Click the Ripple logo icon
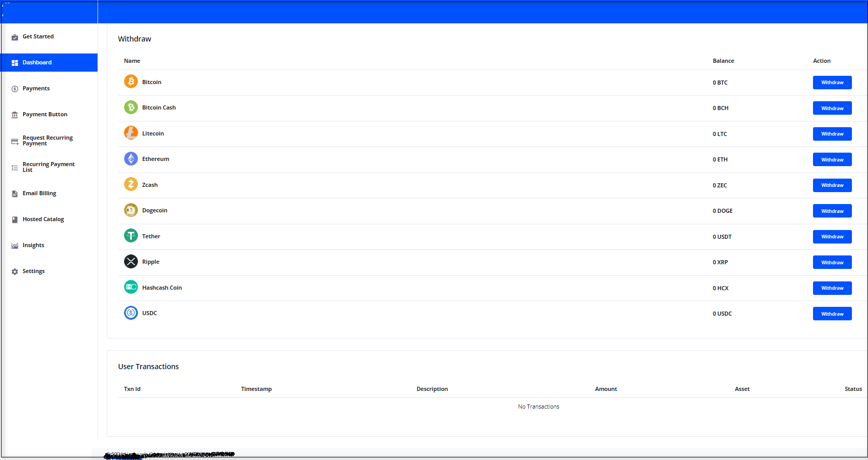 coord(131,262)
